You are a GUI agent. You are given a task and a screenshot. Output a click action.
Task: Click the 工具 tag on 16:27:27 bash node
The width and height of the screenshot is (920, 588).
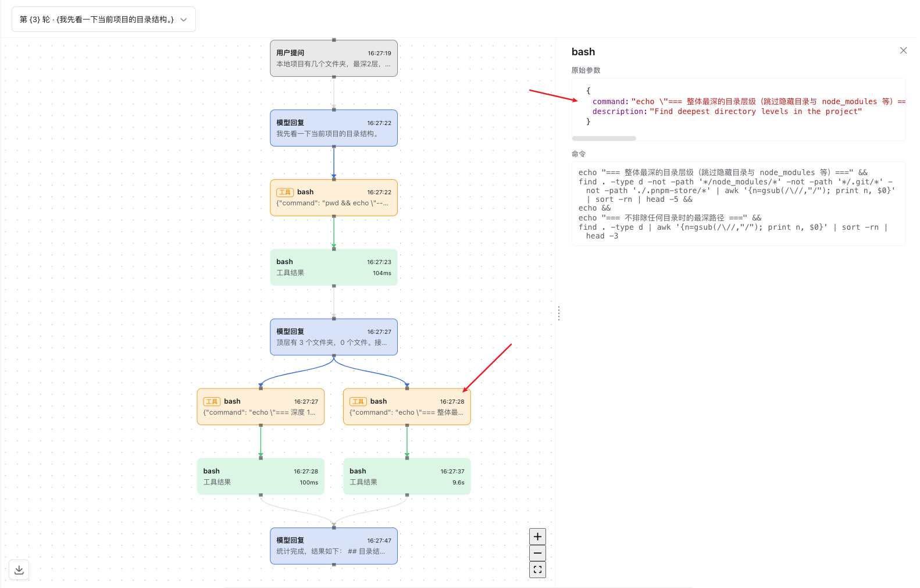point(212,401)
